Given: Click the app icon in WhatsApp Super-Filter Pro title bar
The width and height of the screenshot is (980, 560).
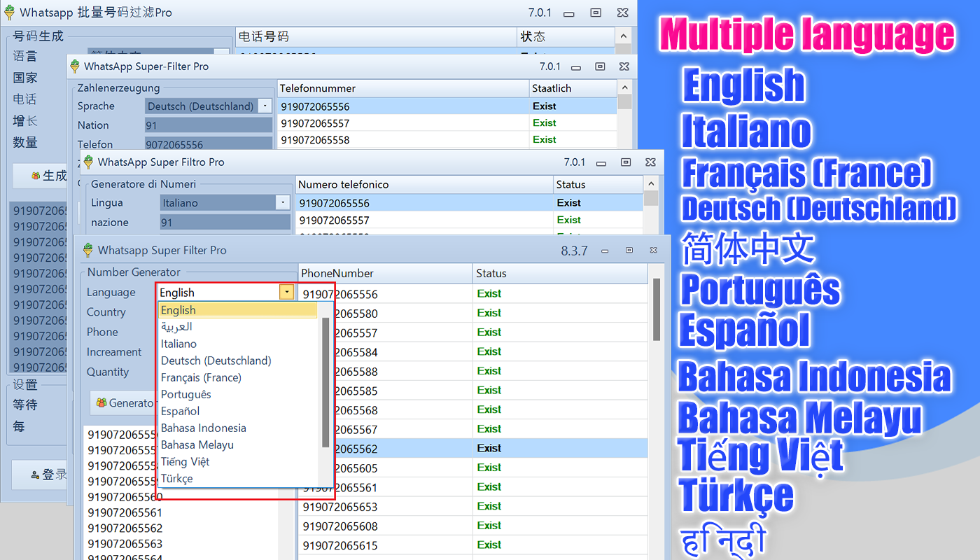Looking at the screenshot, I should (x=73, y=66).
